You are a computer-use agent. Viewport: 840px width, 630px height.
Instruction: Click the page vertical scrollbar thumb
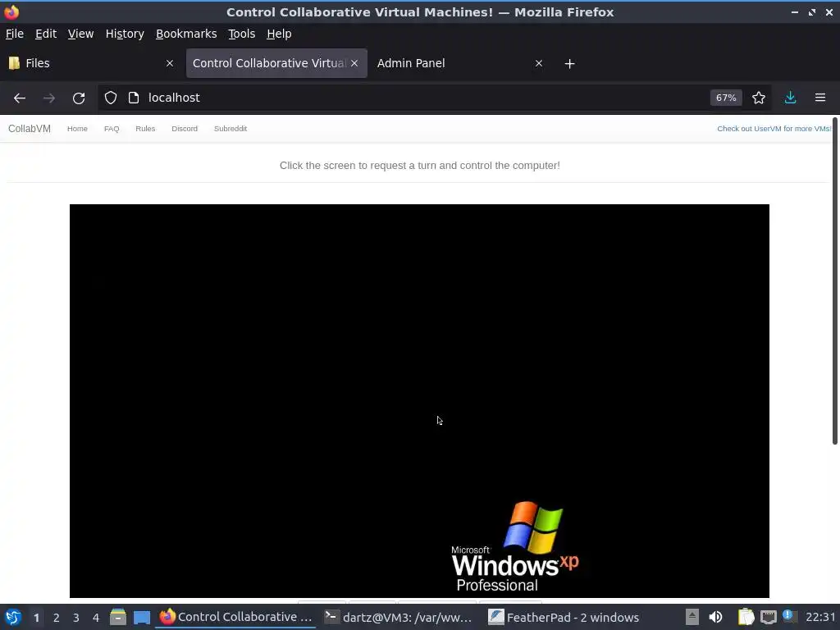click(834, 281)
